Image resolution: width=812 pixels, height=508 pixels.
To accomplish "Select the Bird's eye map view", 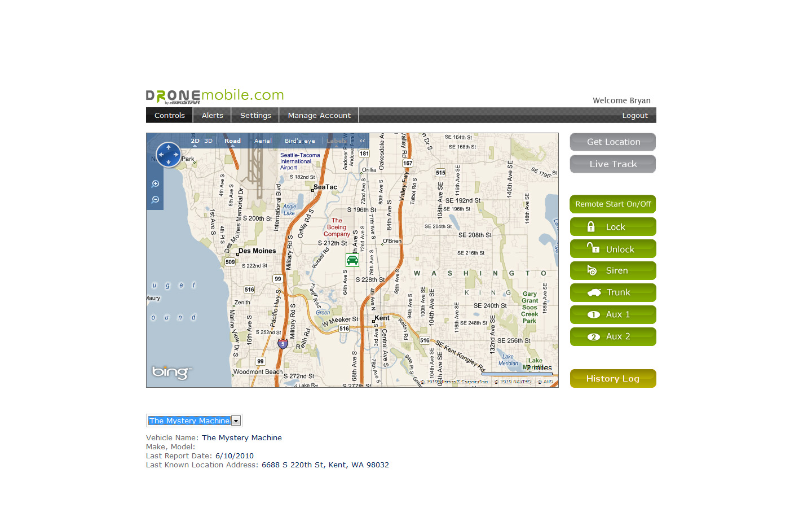I will pos(300,141).
